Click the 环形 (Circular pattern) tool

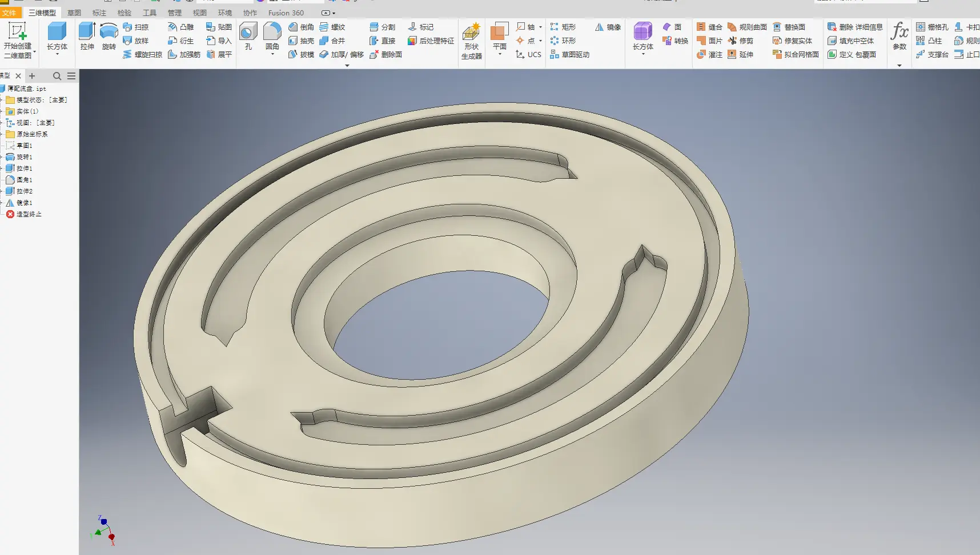(563, 41)
